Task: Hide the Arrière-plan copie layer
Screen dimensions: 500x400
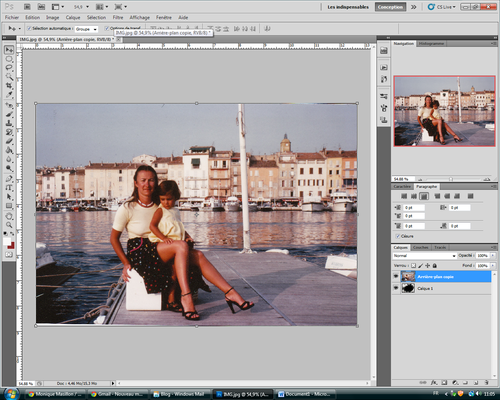Action: 396,276
